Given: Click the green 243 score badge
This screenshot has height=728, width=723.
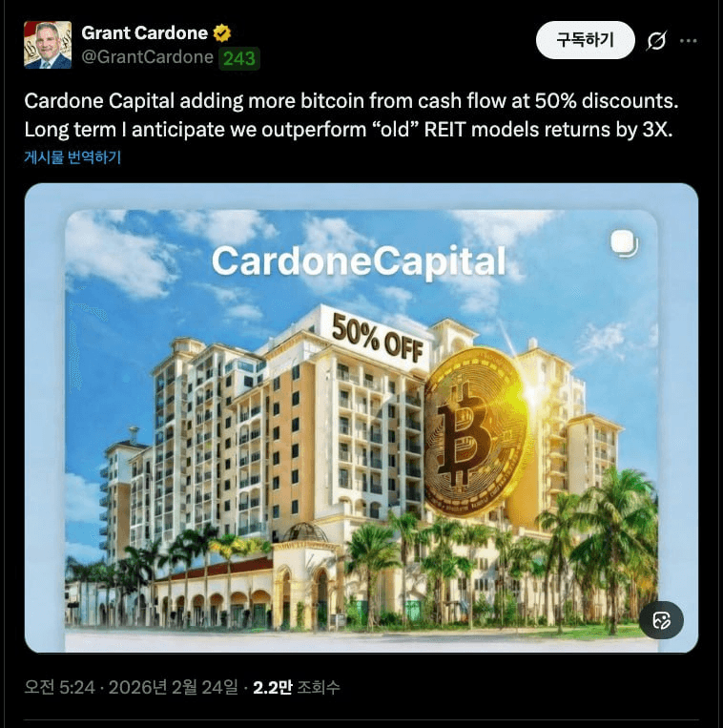Looking at the screenshot, I should coord(239,58).
